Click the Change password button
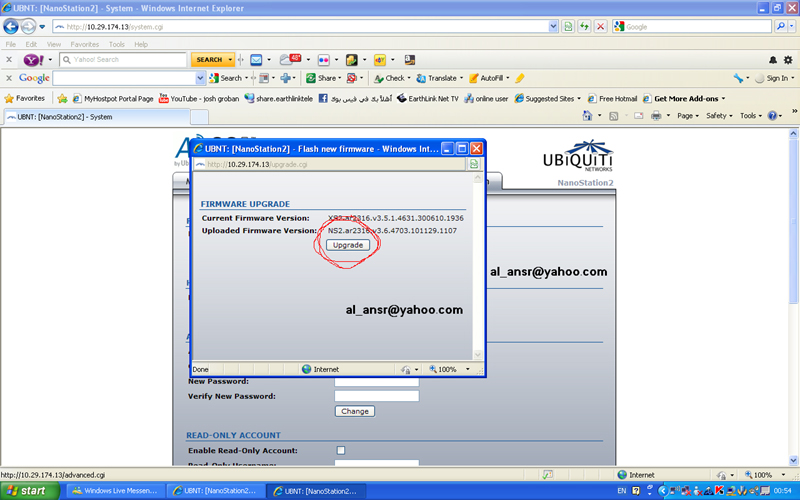The width and height of the screenshot is (800, 500). point(355,411)
